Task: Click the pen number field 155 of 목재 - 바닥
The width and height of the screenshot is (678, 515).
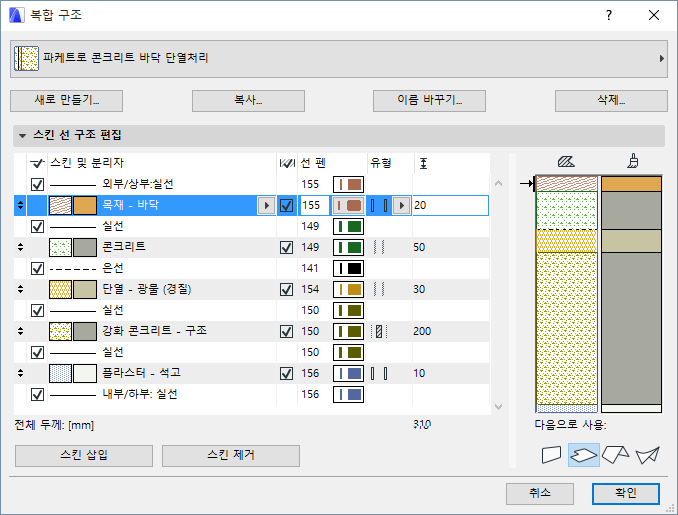Action: [313, 205]
